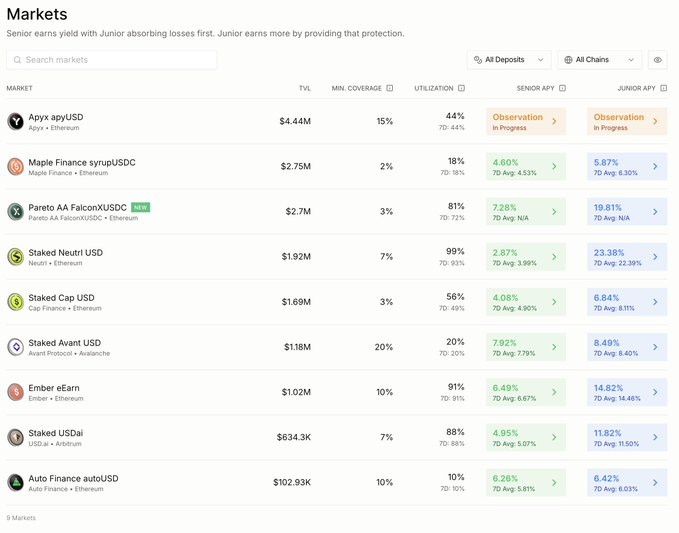Select the Staked USDai market name
The width and height of the screenshot is (679, 533).
[56, 433]
